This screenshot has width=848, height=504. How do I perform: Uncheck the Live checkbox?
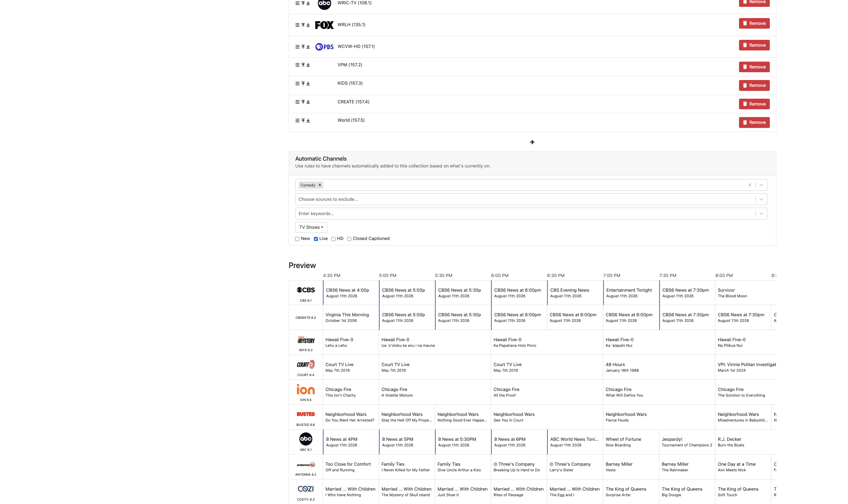coord(315,239)
